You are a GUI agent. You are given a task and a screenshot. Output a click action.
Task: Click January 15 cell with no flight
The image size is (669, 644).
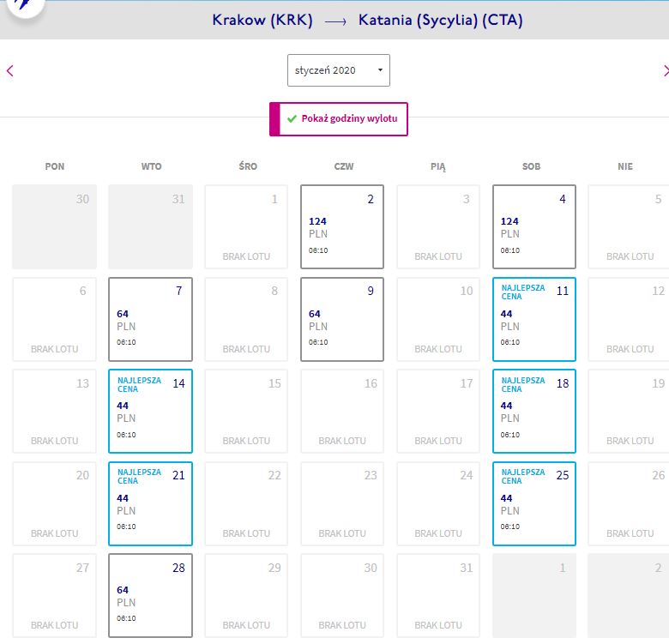[247, 411]
